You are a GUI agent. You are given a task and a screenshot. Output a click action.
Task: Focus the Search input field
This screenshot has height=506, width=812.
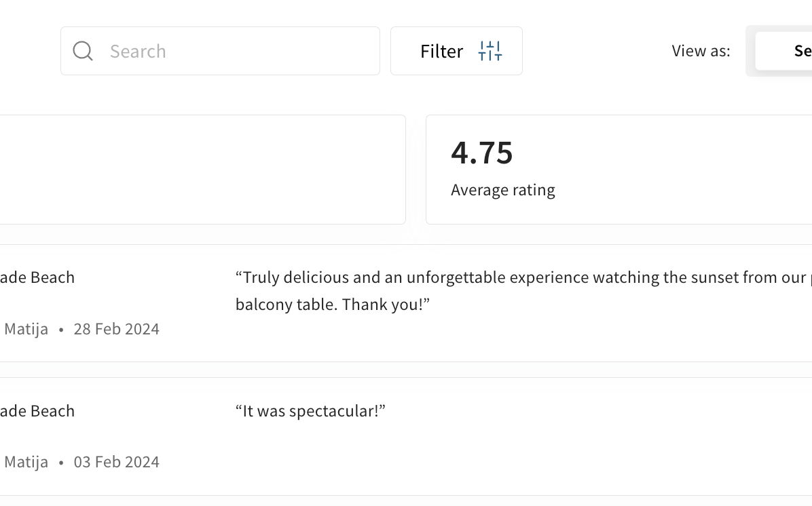[x=238, y=51]
